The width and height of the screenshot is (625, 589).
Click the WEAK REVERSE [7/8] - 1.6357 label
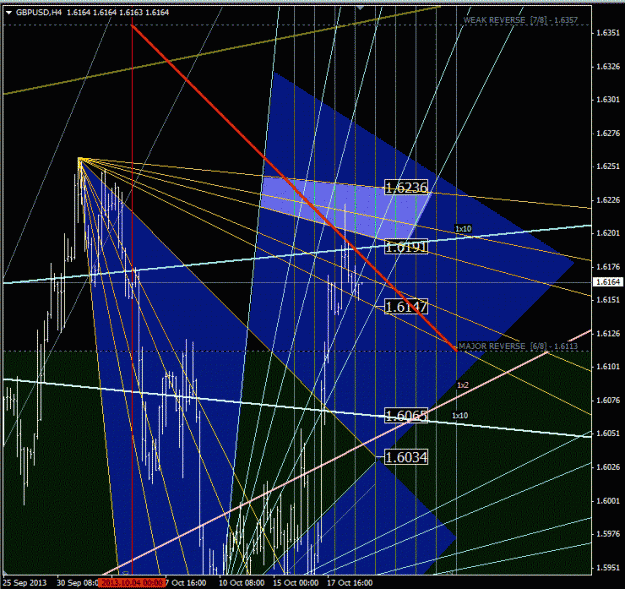[520, 20]
